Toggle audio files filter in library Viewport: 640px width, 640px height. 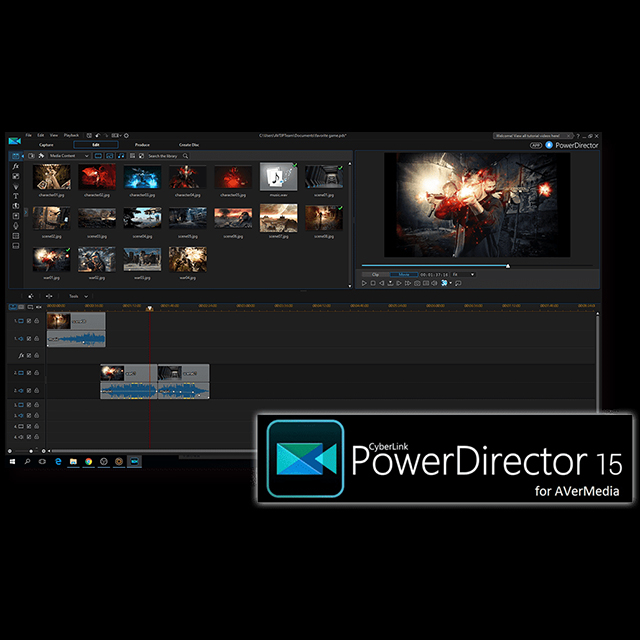pyautogui.click(x=121, y=156)
